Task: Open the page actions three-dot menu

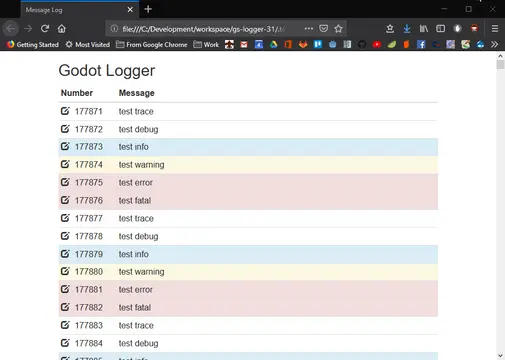Action: (309, 29)
